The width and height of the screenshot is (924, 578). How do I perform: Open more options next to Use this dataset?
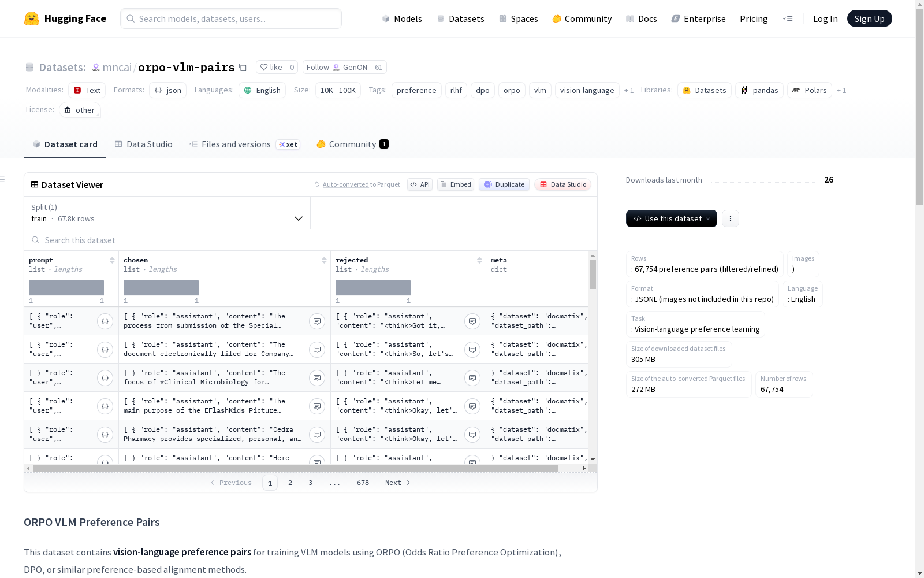coord(731,218)
